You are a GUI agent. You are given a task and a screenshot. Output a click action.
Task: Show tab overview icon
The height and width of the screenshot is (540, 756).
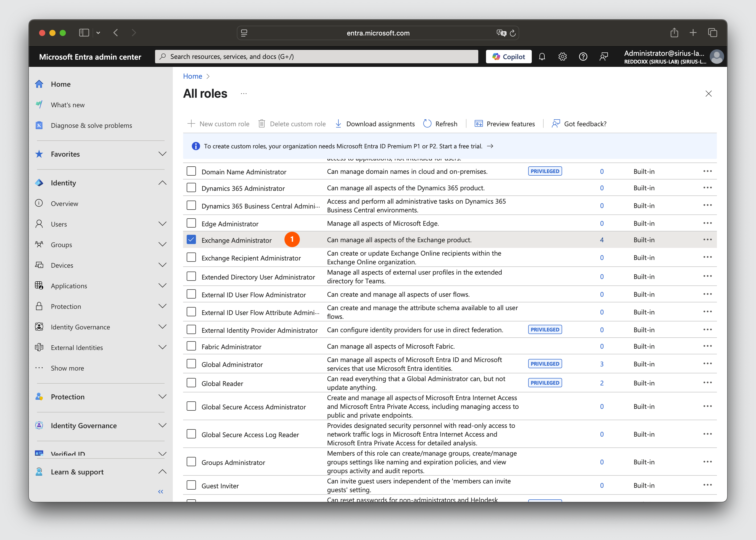(713, 33)
